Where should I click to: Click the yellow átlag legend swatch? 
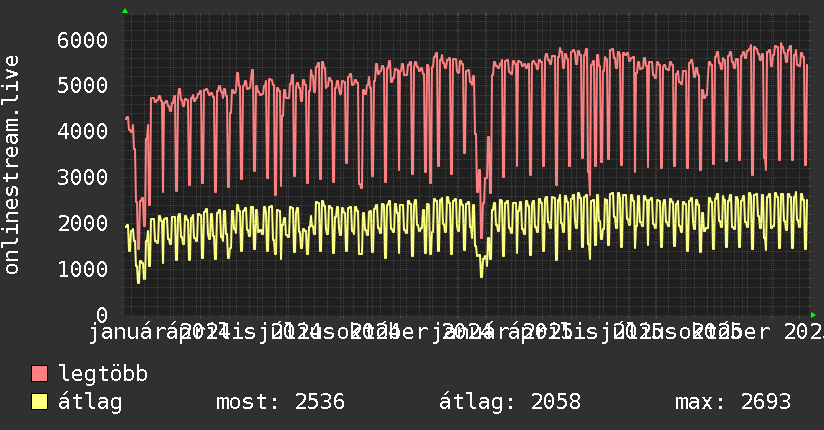click(x=39, y=402)
